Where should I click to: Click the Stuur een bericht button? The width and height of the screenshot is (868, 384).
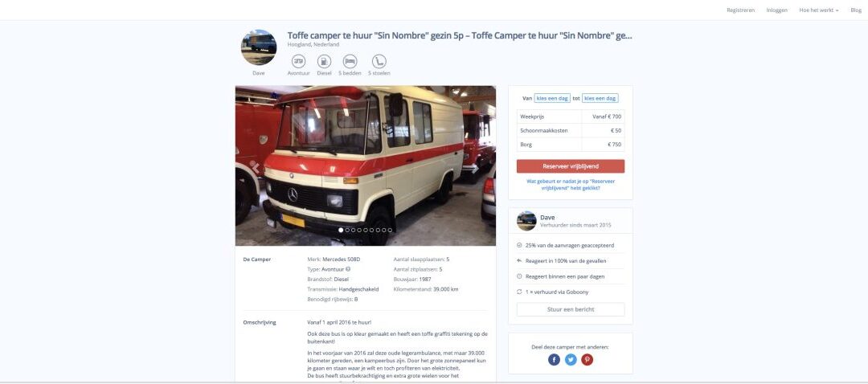571,309
